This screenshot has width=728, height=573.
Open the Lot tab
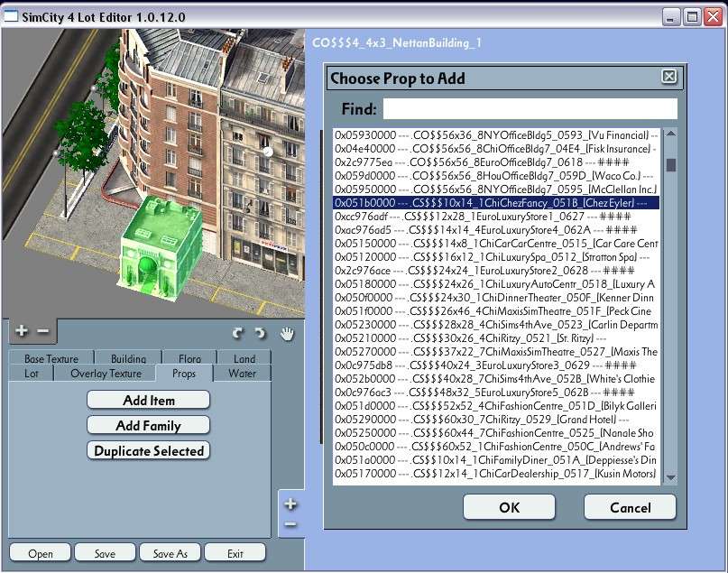[x=31, y=374]
